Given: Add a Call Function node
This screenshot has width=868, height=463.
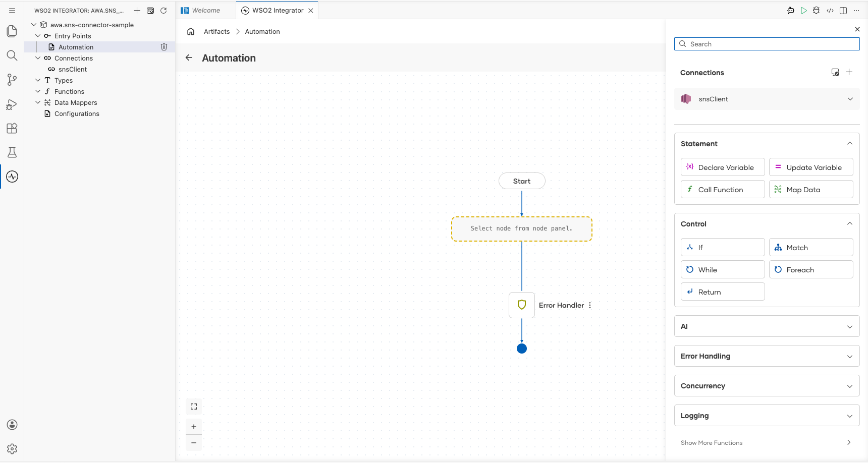Looking at the screenshot, I should tap(723, 190).
